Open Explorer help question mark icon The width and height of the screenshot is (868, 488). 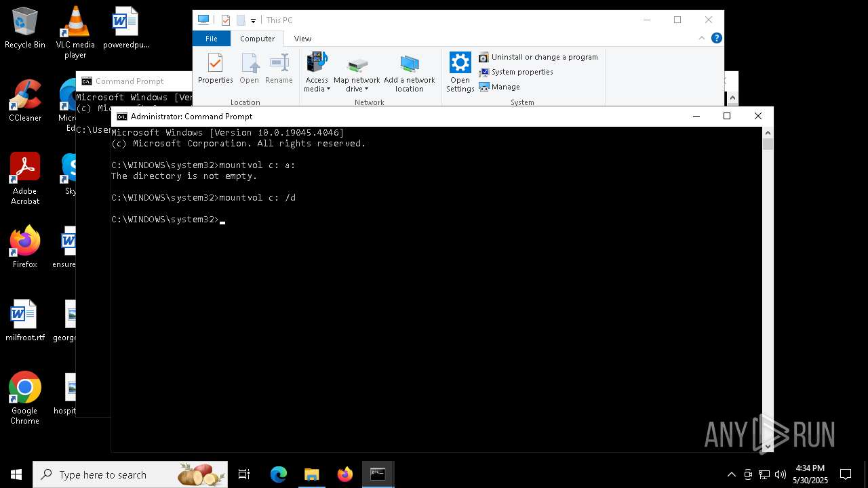coord(716,39)
